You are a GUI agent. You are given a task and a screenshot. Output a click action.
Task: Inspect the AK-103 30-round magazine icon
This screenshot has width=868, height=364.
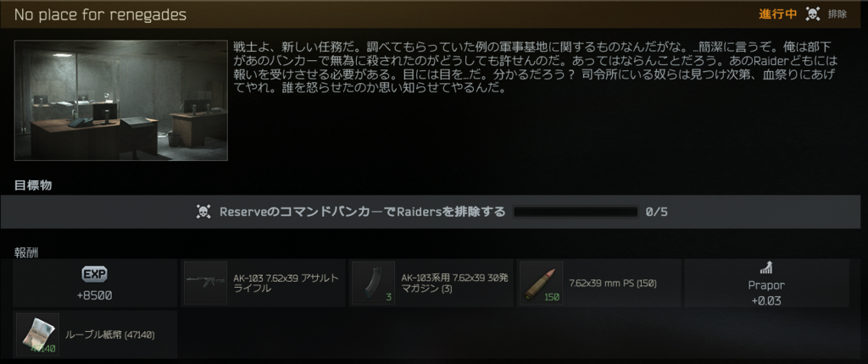coord(373,283)
